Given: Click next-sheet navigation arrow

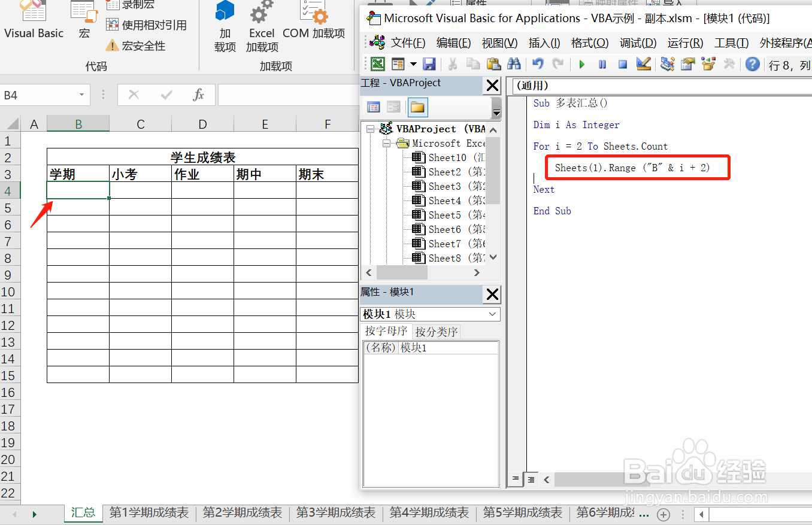Looking at the screenshot, I should [x=34, y=514].
